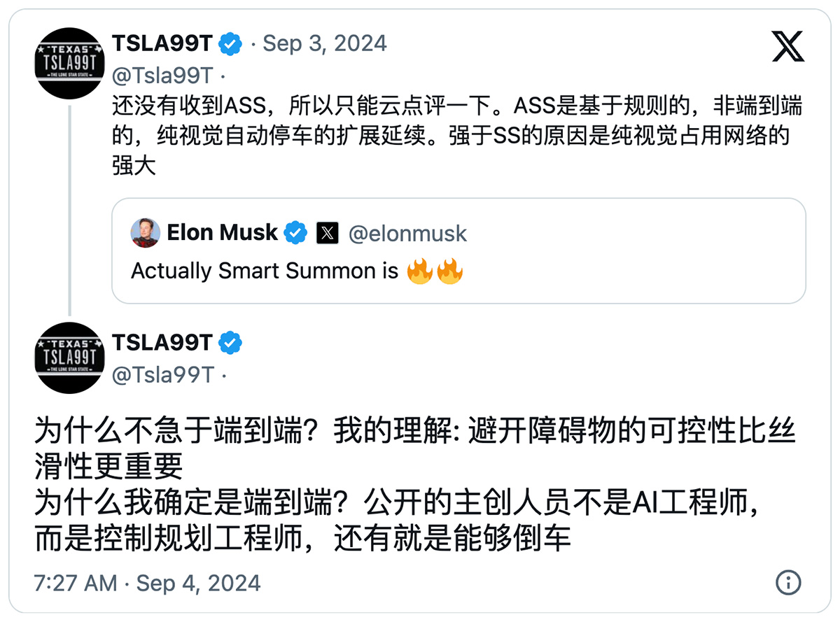Screen dimensions: 840x622
Task: Open Elon Musk's small profile picture
Action: tap(146, 233)
